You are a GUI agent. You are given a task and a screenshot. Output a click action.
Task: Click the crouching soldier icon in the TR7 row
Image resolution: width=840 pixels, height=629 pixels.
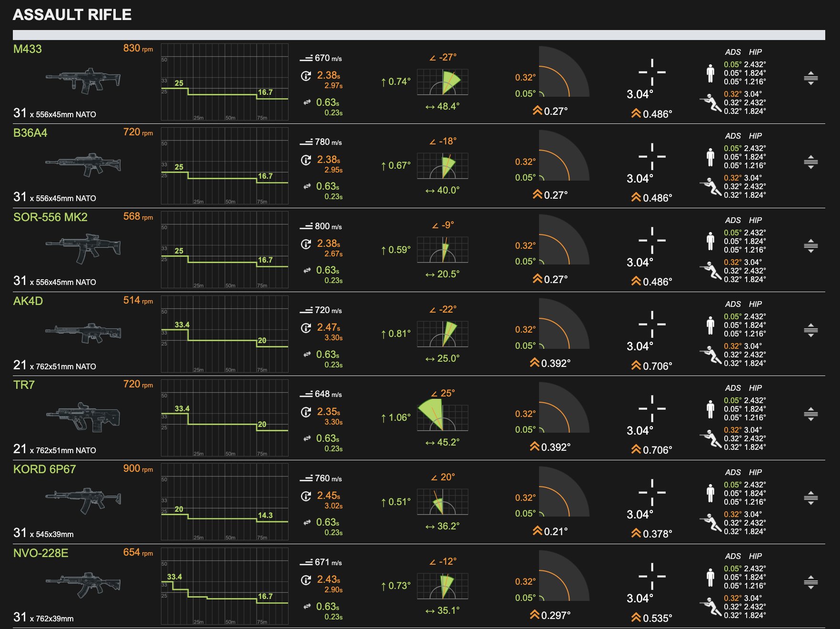[710, 438]
